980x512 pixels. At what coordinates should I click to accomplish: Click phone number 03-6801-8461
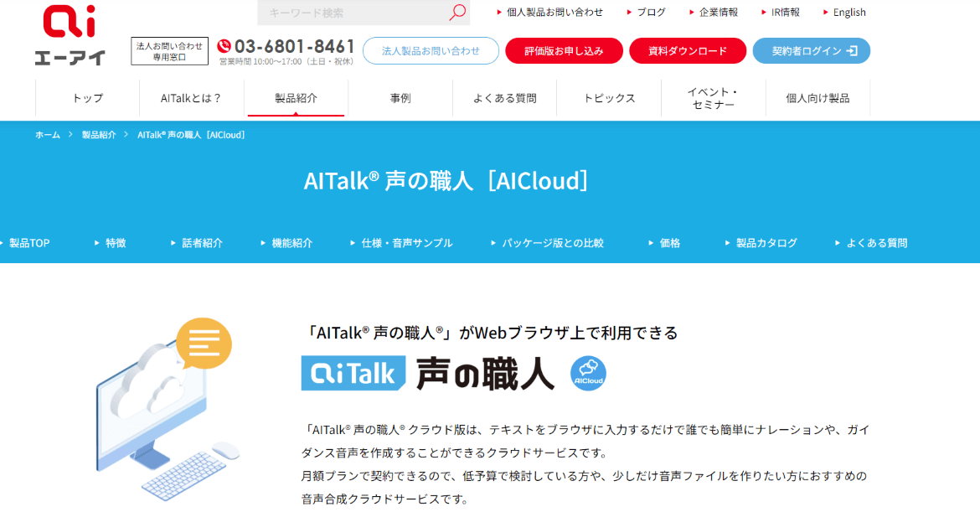pyautogui.click(x=294, y=46)
